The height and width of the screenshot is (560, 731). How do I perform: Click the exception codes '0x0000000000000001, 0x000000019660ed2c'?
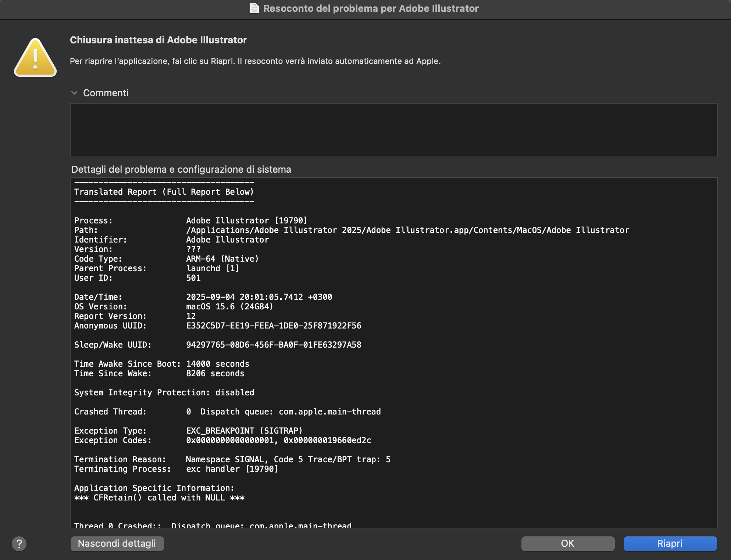click(x=279, y=440)
